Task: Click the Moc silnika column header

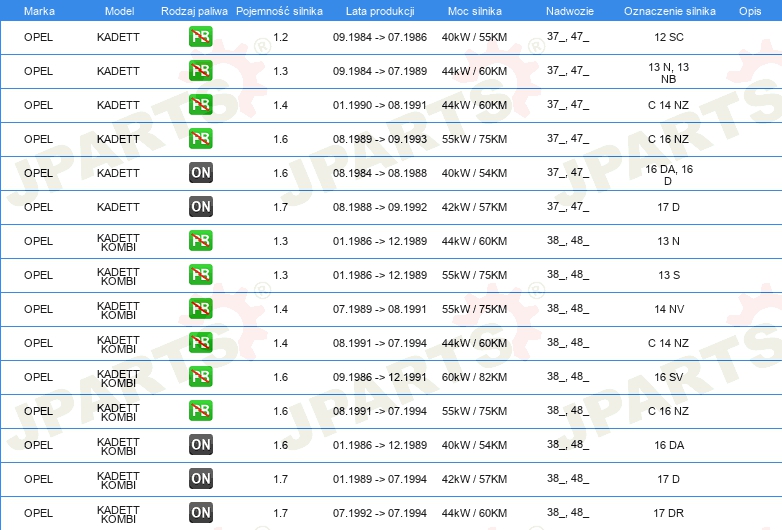Action: (474, 11)
